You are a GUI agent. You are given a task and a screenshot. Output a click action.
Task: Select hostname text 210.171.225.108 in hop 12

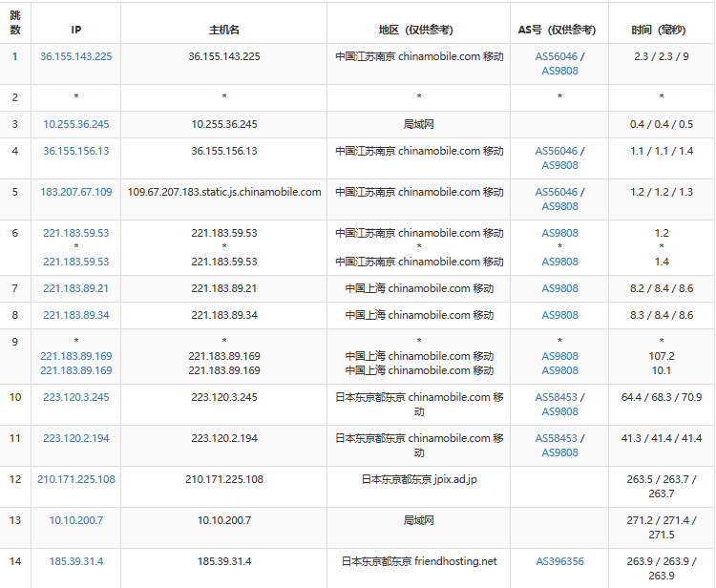[224, 479]
